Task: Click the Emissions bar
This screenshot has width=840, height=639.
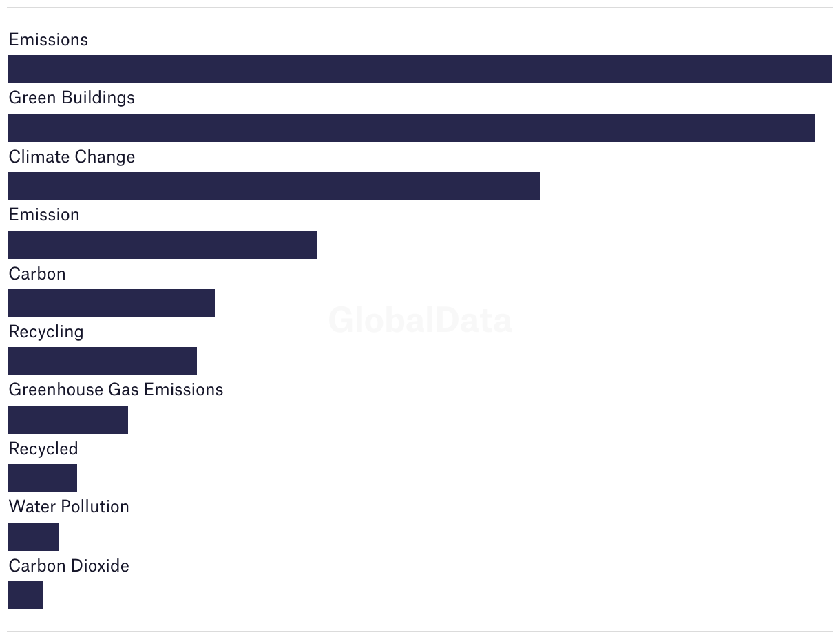Action: (420, 69)
